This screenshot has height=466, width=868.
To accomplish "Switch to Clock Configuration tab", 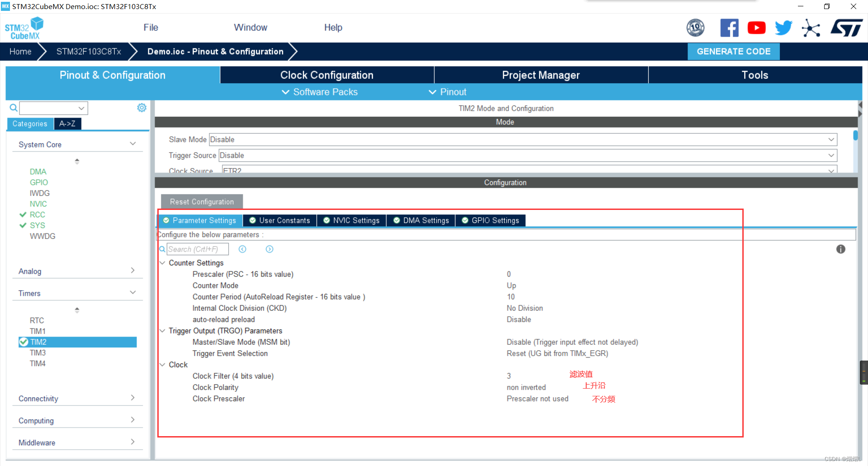I will (x=327, y=75).
